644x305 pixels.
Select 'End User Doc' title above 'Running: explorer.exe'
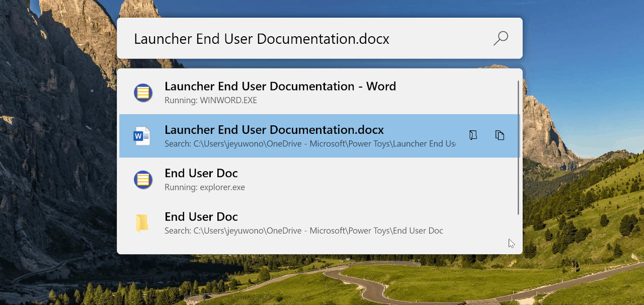coord(201,173)
